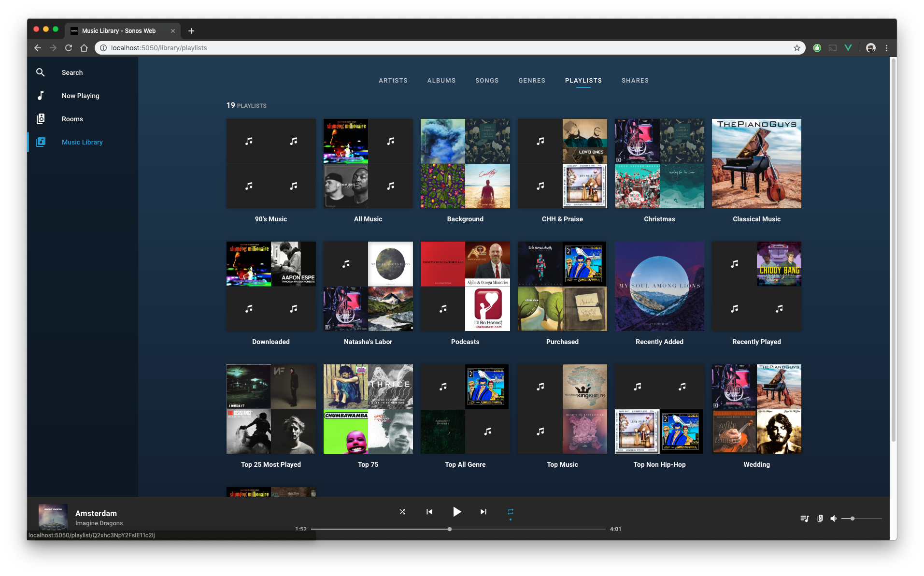Mute the volume speaker icon
The height and width of the screenshot is (576, 924).
coord(834,518)
